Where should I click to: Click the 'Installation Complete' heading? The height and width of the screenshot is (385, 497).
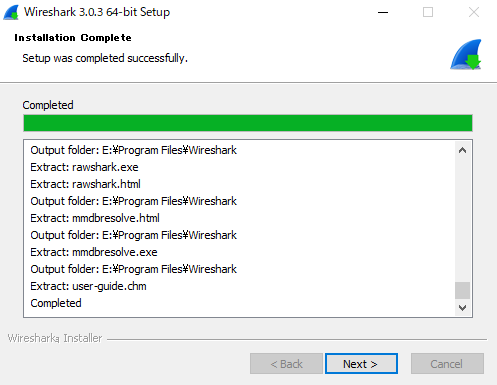coord(73,38)
